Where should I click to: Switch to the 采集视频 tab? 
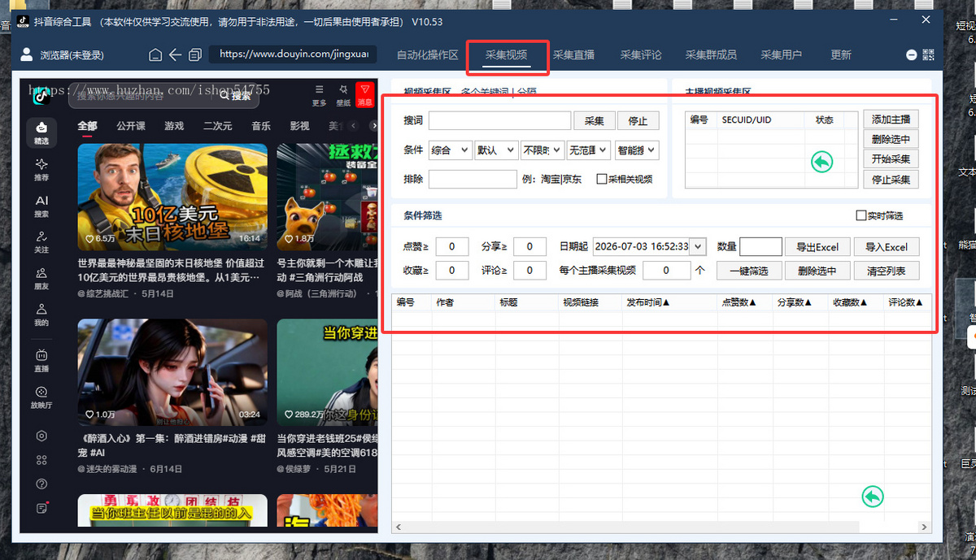point(506,55)
